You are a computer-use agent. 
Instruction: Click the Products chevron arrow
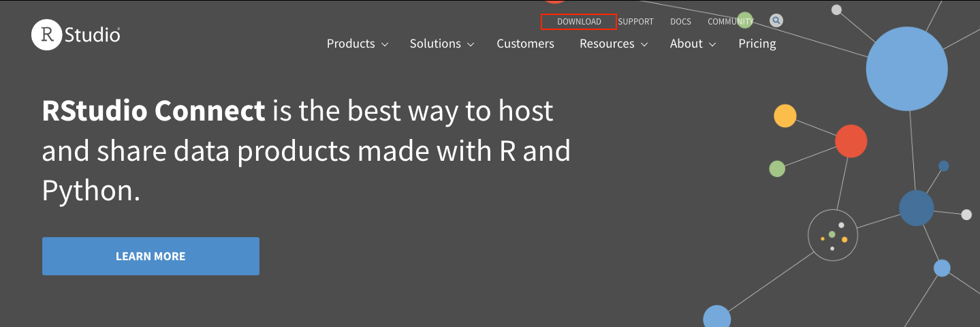pyautogui.click(x=385, y=44)
